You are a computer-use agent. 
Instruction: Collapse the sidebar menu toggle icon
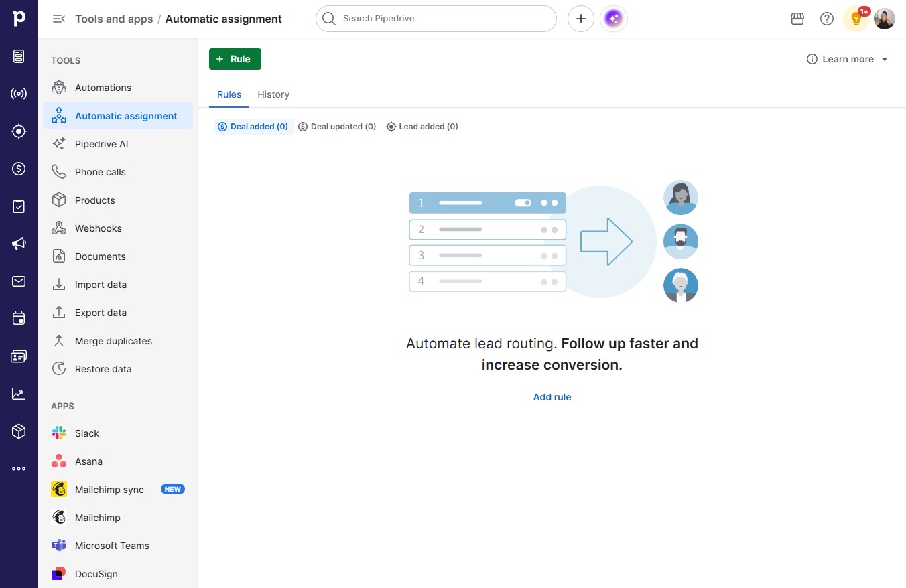(59, 19)
